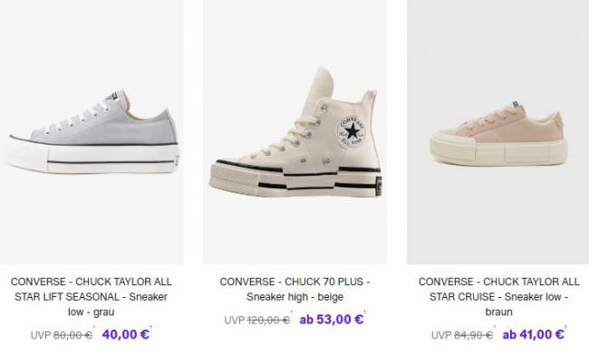The image size is (589, 364).
Task: Click the footnote marker after UVP 120,00 €
Action: click(x=291, y=313)
